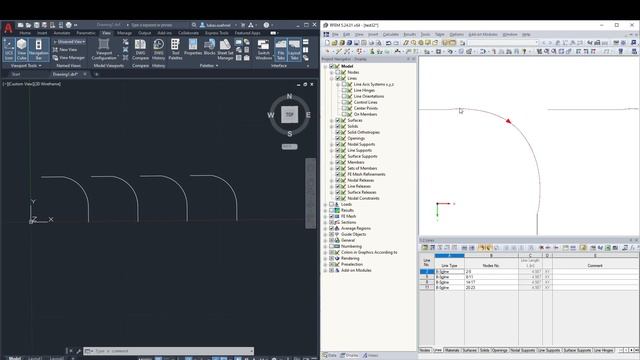
Task: Expand the Loads tree node
Action: coord(326,204)
